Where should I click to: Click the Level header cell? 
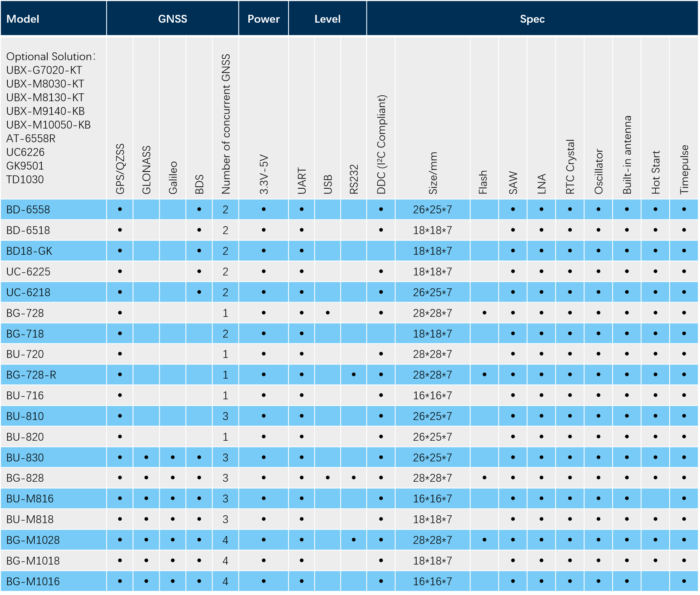point(328,18)
